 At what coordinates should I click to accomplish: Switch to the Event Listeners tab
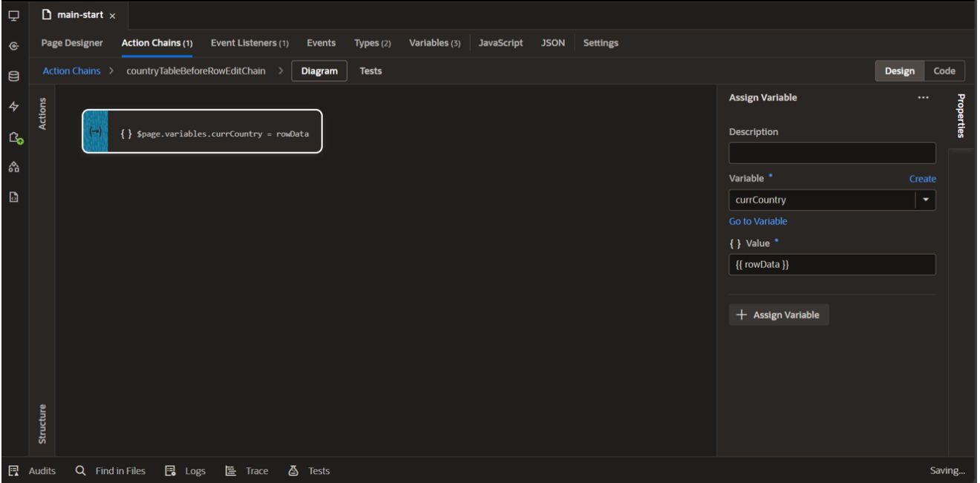[x=249, y=43]
